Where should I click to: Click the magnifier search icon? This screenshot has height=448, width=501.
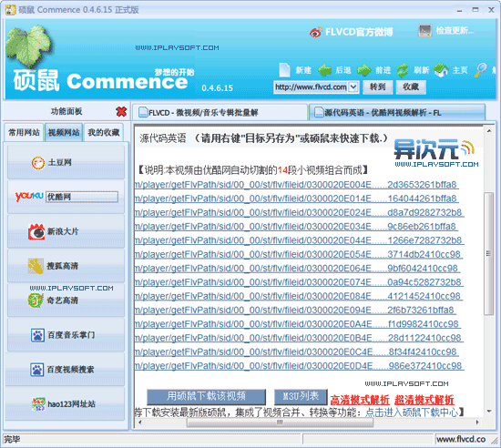pos(480,70)
